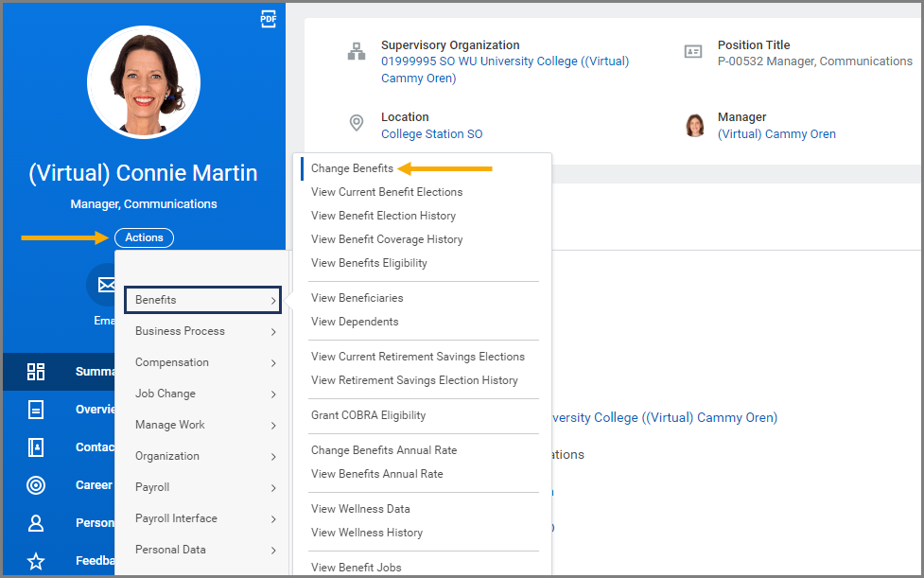Click the Personal person icon in sidebar
The width and height of the screenshot is (924, 578).
coord(36,522)
